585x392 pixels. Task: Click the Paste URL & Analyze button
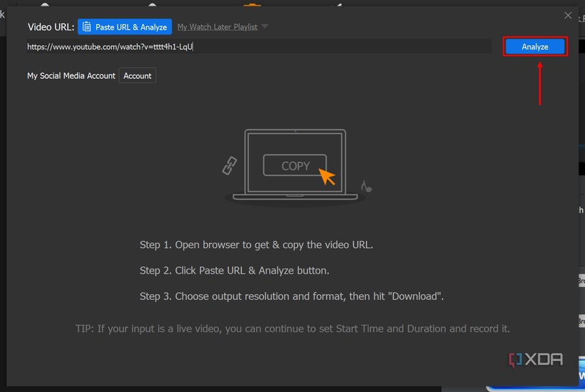click(x=125, y=27)
